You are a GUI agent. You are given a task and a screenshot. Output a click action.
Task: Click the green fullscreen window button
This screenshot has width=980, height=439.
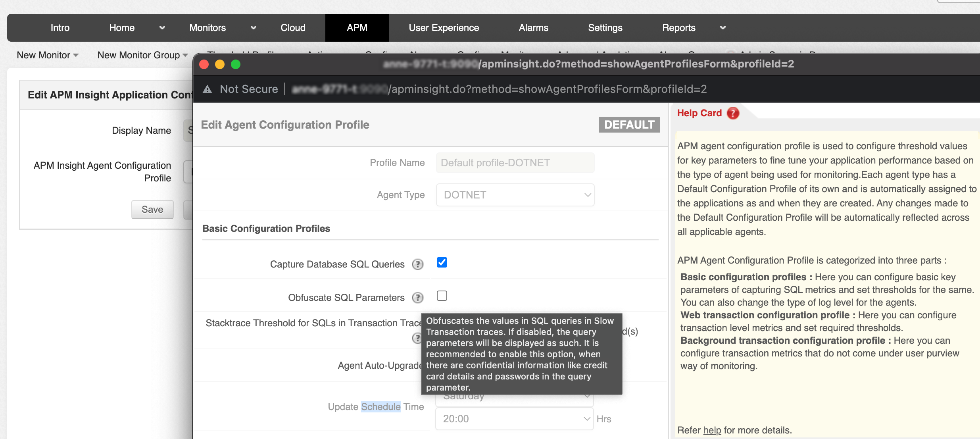[236, 64]
